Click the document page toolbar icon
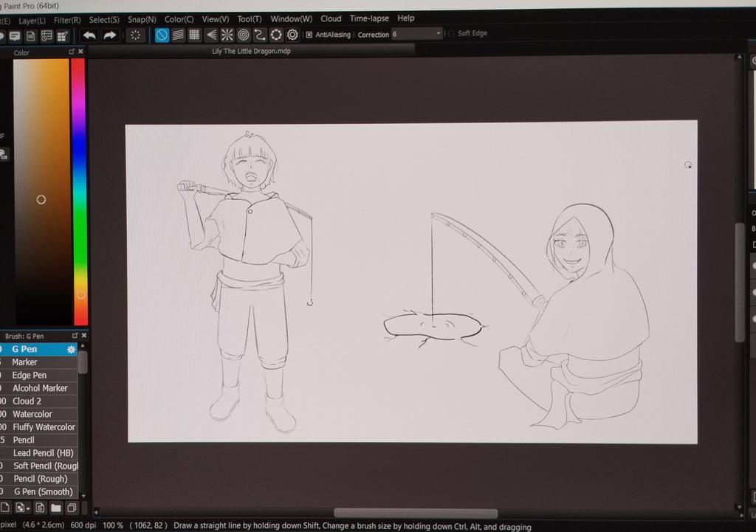756x532 pixels. [x=31, y=36]
